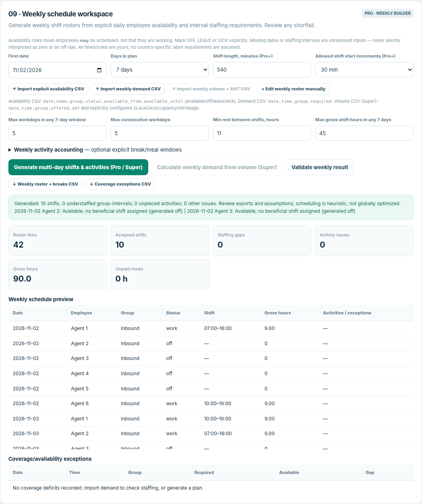Download Weekly roster + breaks CSV
This screenshot has height=504, width=422.
click(x=46, y=184)
